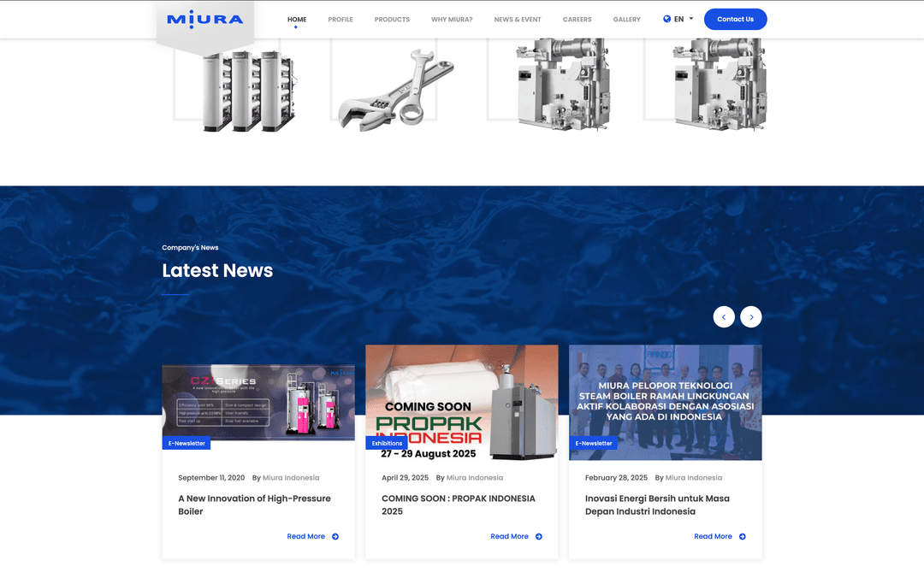
Task: Open the Products menu
Action: 392,20
